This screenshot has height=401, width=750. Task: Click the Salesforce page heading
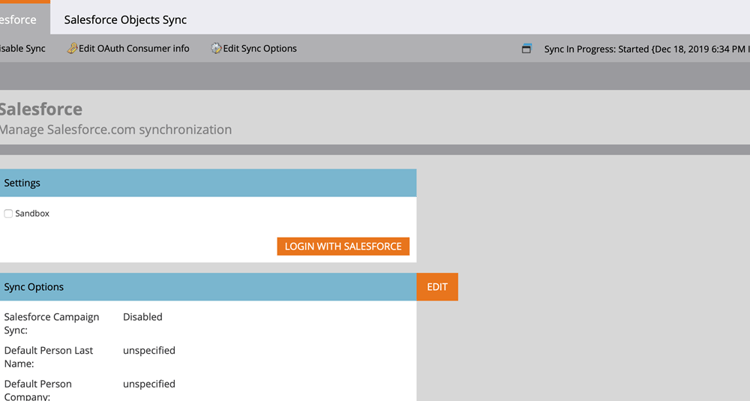click(x=41, y=109)
